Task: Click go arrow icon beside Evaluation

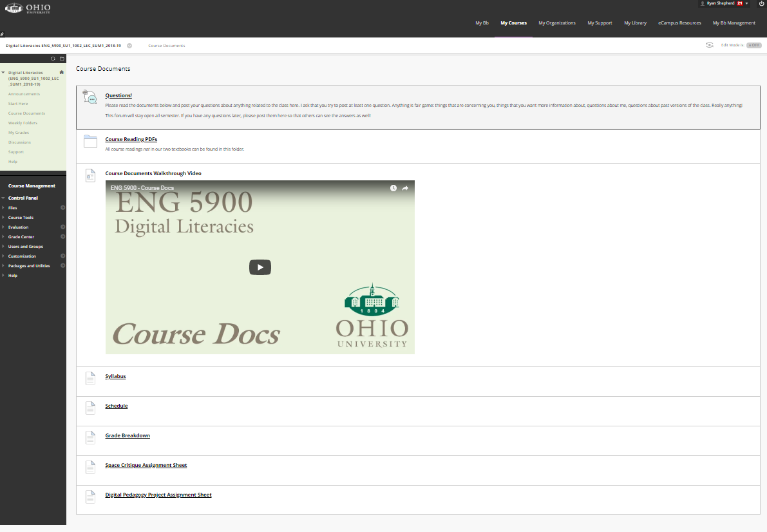Action: 62,227
